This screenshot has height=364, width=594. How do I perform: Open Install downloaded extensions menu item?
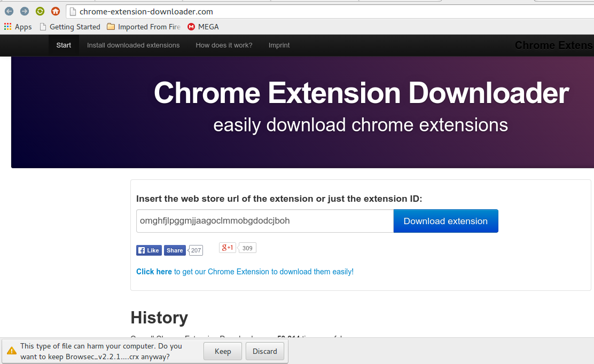coord(133,45)
